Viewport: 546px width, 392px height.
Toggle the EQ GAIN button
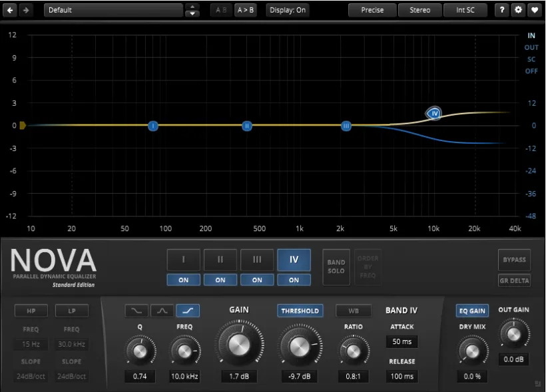[x=472, y=311]
